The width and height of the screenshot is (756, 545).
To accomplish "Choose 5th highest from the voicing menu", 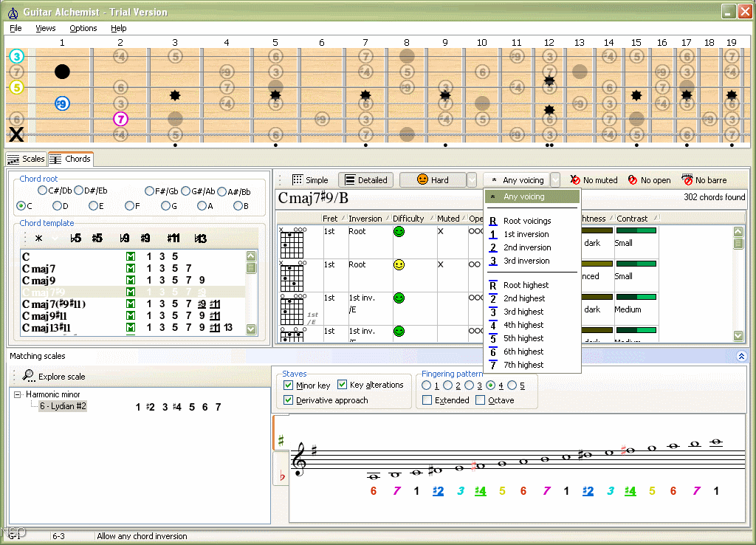I will click(532, 338).
